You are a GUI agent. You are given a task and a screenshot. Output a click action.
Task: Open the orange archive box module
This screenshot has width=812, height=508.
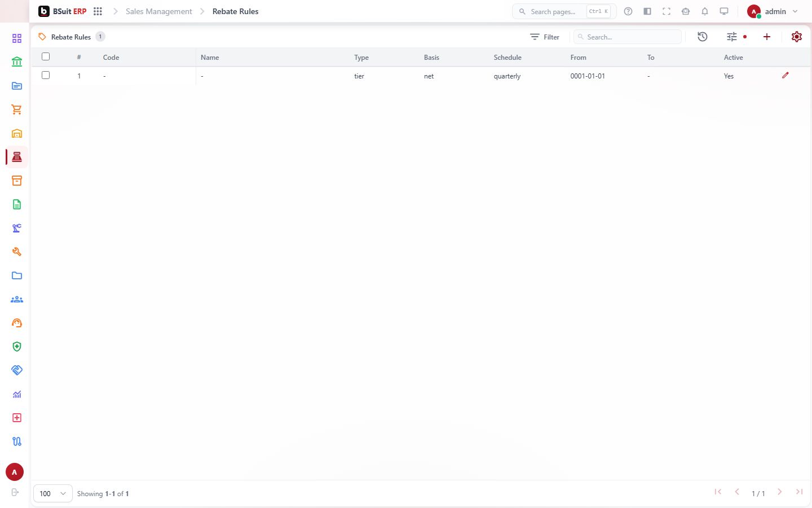(17, 181)
